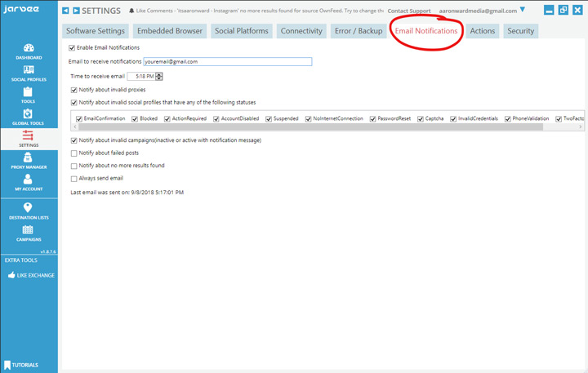The width and height of the screenshot is (588, 373).
Task: Click the EXTRA TOOLS heading
Action: click(21, 260)
